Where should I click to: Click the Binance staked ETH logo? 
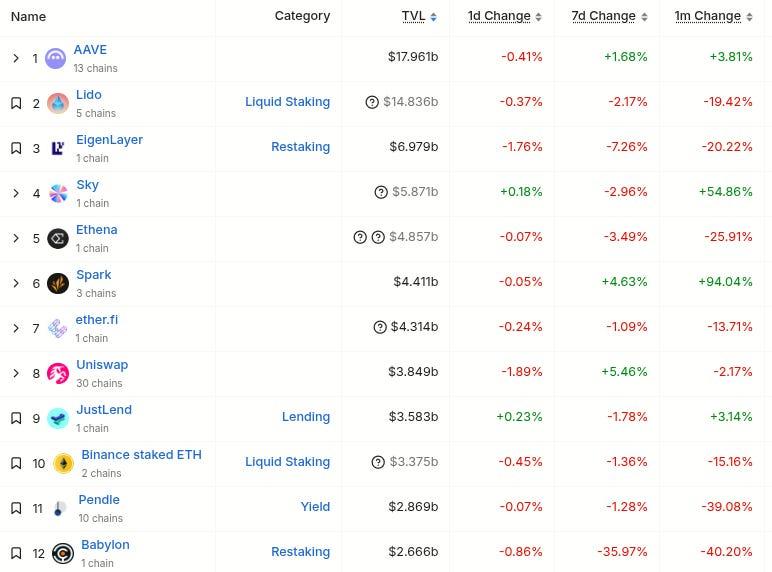coord(64,463)
